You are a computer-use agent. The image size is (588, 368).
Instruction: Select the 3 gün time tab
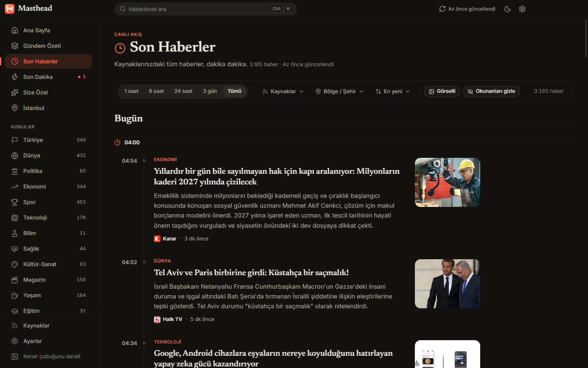210,91
